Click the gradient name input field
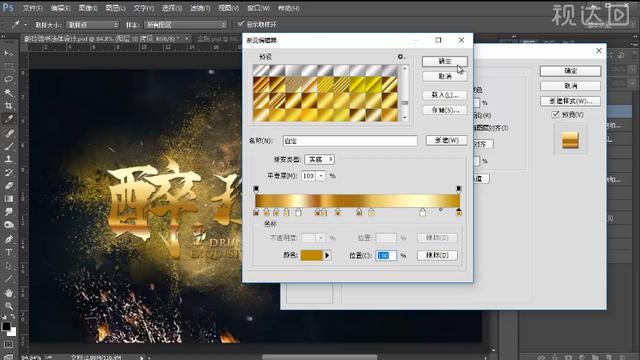640x360 pixels. 350,141
